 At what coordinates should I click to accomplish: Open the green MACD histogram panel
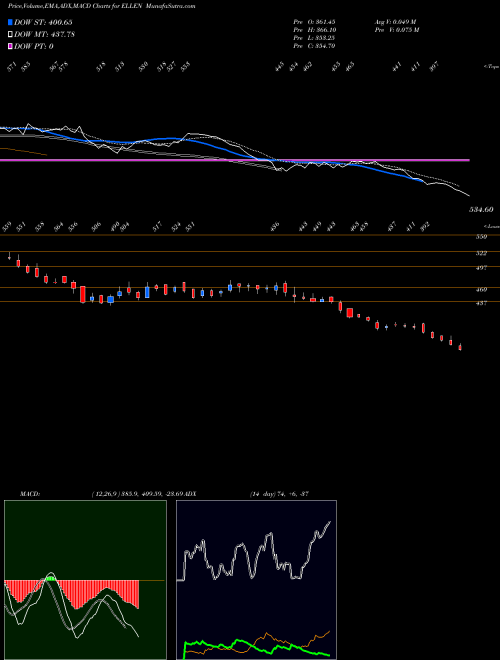coord(85,580)
